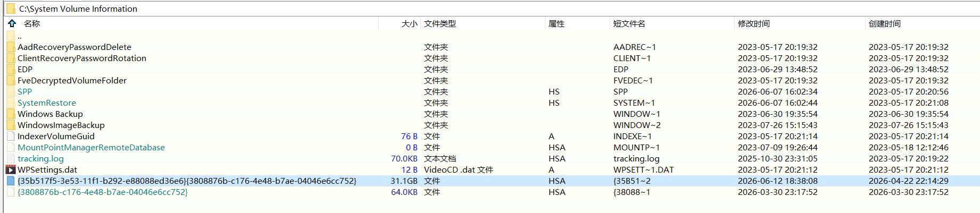Viewport: 980px width, 213px height.
Task: Select the tracking.log file name
Action: pos(40,158)
